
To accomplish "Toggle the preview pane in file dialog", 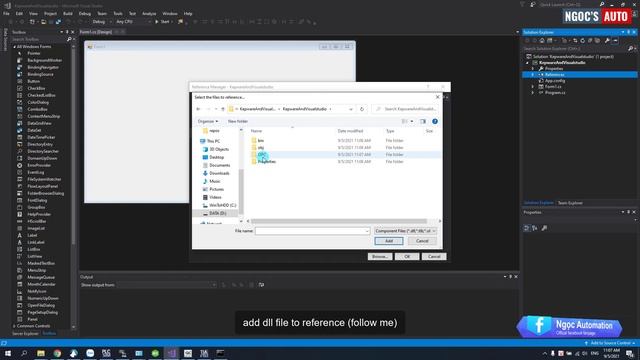I will (423, 121).
